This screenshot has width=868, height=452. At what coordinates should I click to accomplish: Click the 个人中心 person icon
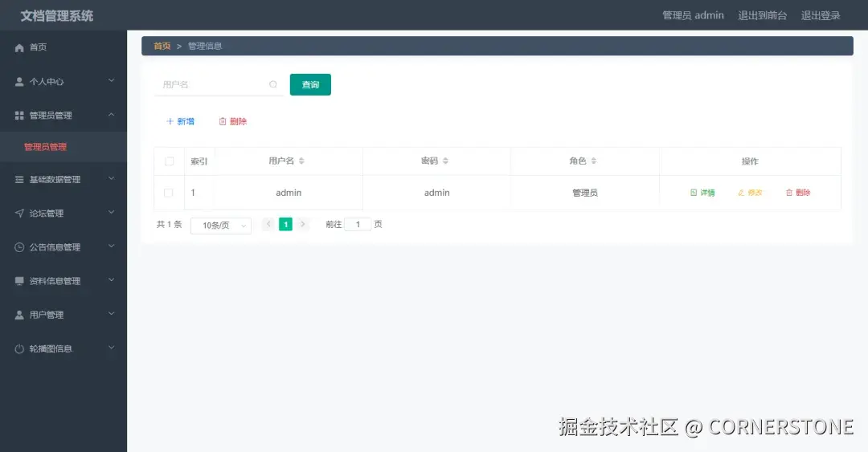(x=19, y=82)
